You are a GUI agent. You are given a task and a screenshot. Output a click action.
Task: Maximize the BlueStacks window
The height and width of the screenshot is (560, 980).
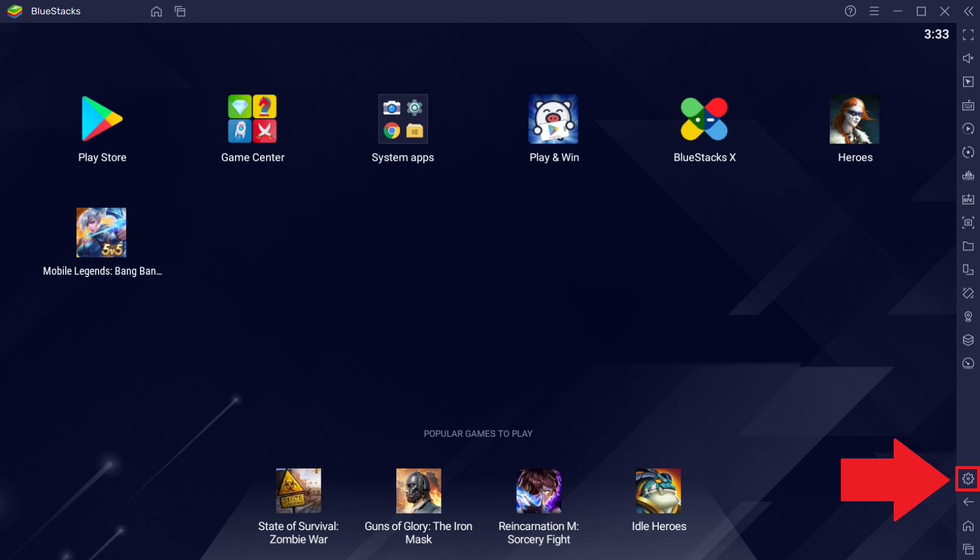click(921, 11)
